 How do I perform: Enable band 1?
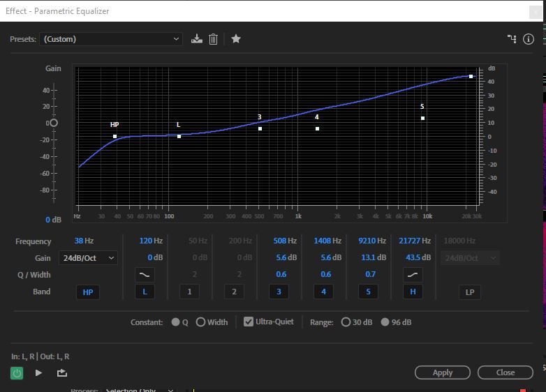click(x=189, y=292)
